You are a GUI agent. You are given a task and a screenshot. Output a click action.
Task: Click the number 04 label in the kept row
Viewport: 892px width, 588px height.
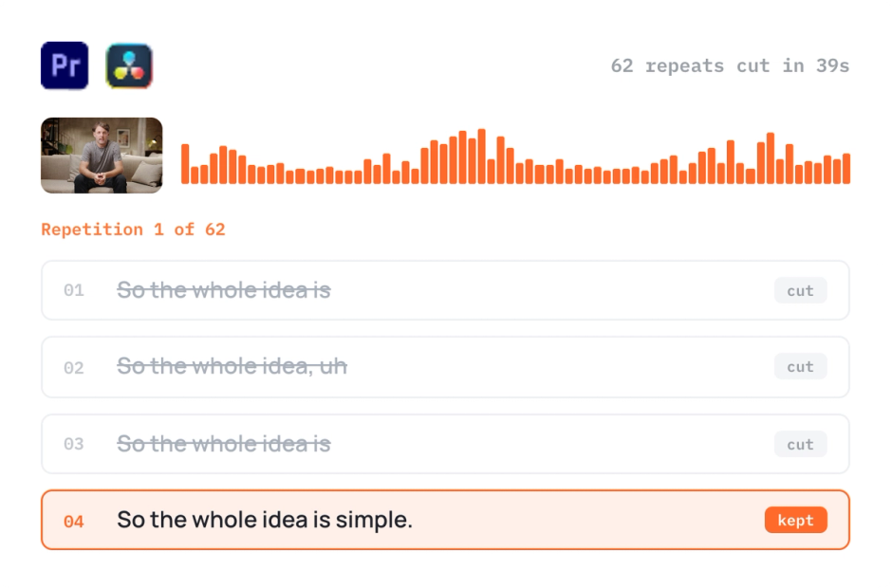click(x=74, y=521)
